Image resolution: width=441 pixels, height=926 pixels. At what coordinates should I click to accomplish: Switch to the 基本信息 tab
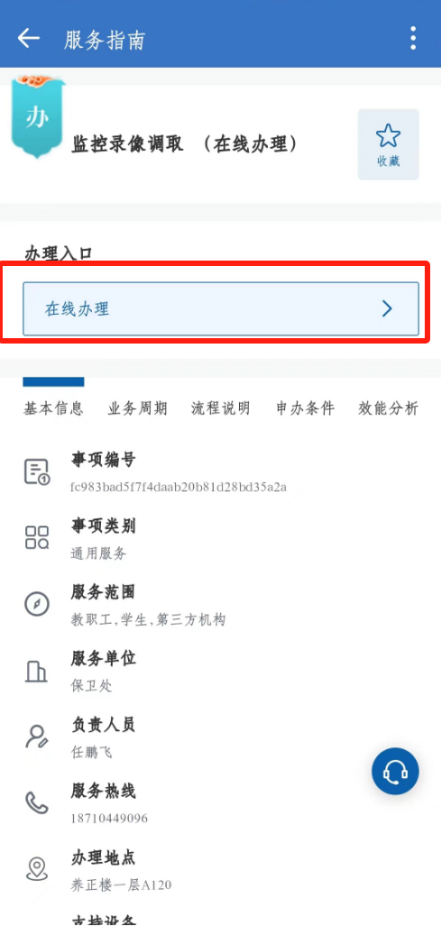[53, 408]
